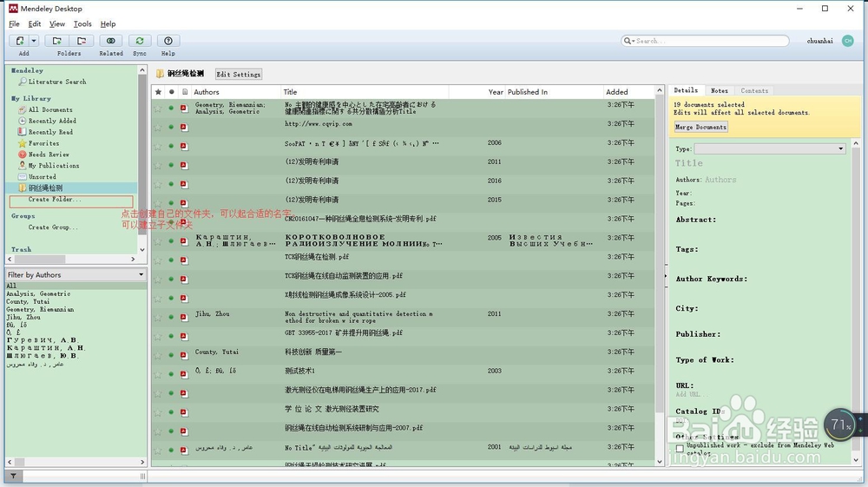Open the File menu

pos(15,23)
